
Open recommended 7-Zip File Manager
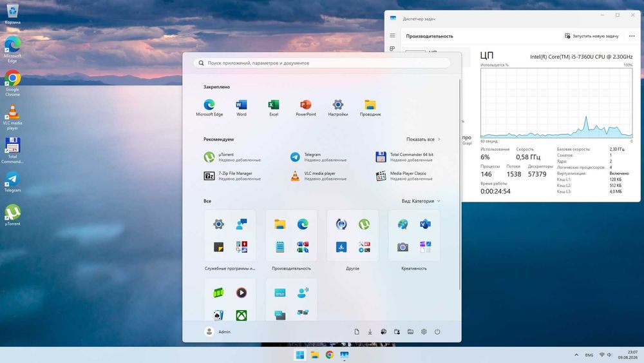point(232,176)
